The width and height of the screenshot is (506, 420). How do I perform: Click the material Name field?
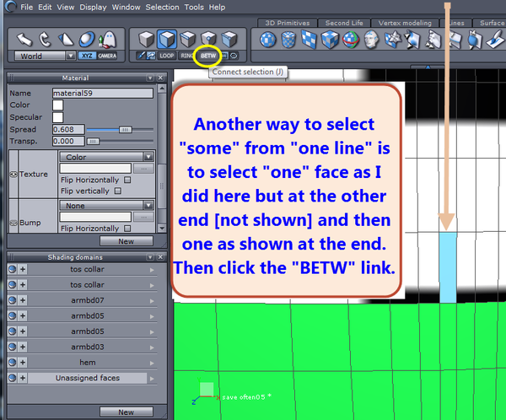(103, 94)
